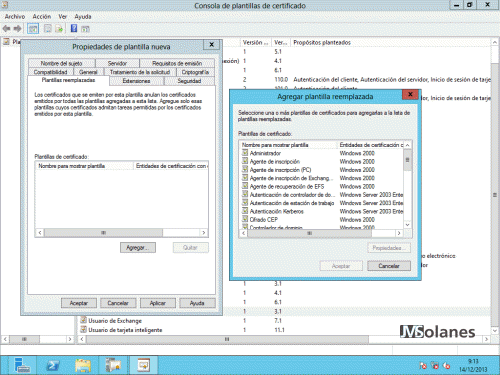Viewport: 500px width, 375px height.
Task: Click Aceptar in the properties dialog
Action: (79, 303)
